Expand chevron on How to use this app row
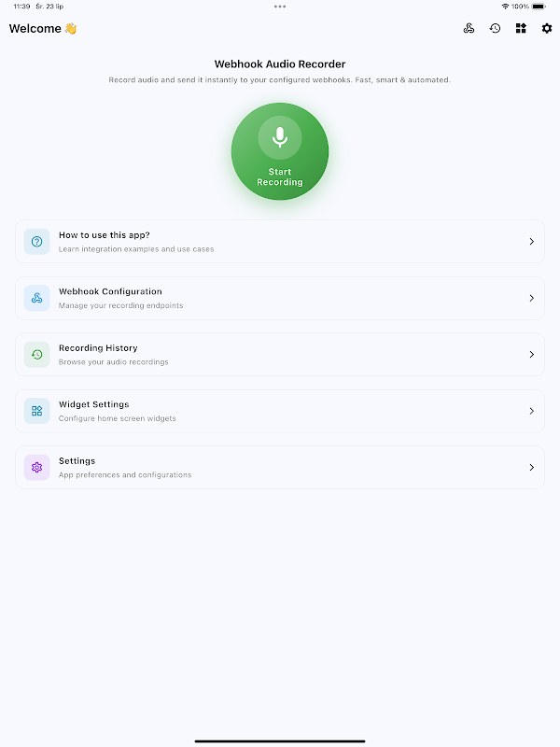This screenshot has height=747, width=560. pyautogui.click(x=532, y=242)
